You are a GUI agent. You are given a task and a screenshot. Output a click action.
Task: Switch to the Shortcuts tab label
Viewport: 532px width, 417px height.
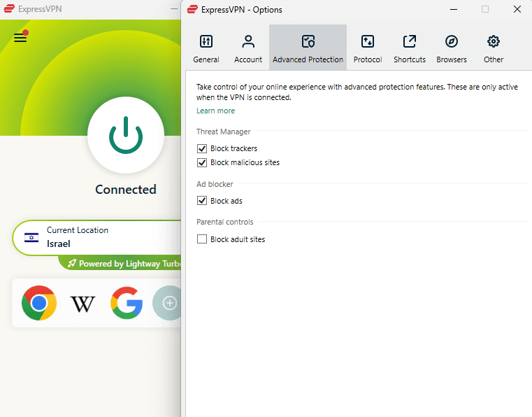[410, 59]
